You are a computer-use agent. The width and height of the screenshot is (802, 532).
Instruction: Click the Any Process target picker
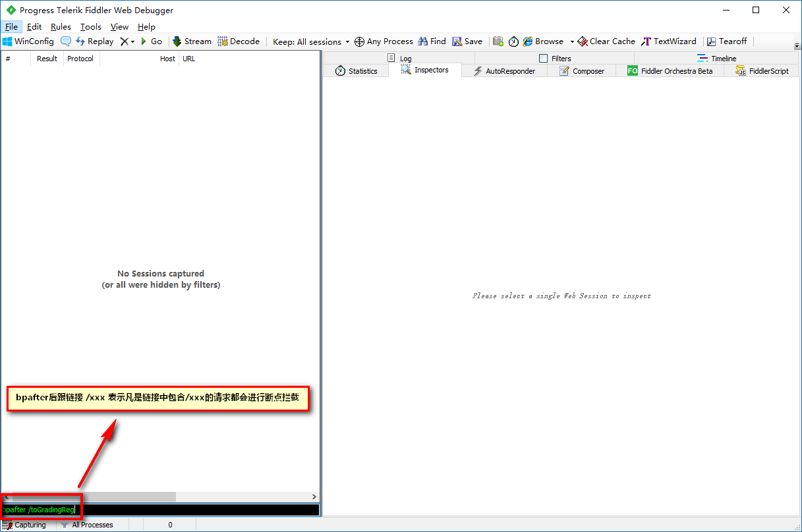click(x=384, y=41)
